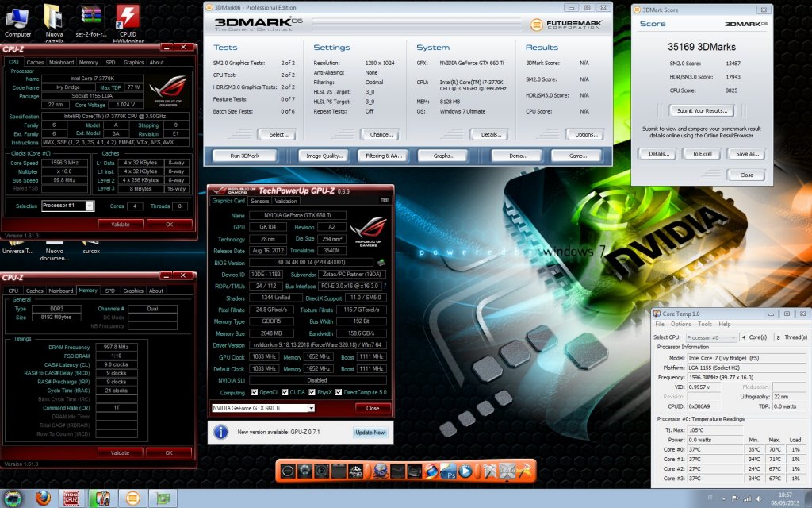This screenshot has height=508, width=812.
Task: Click Update Now in GPU-Z update bar
Action: [370, 433]
